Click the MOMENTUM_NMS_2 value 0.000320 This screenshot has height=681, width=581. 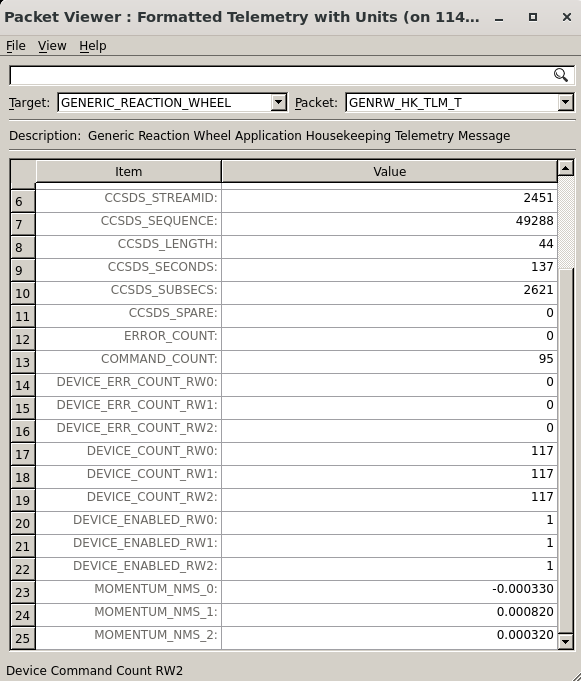click(525, 635)
